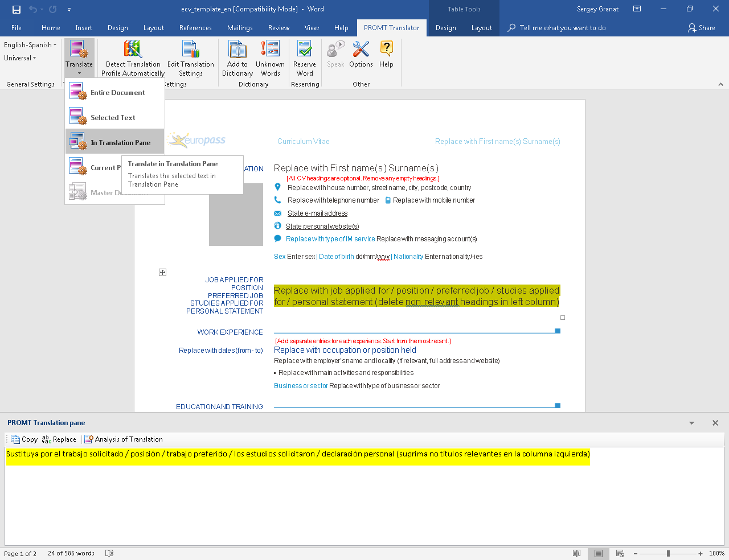Open the Review ribbon tab
The image size is (729, 560).
click(279, 27)
